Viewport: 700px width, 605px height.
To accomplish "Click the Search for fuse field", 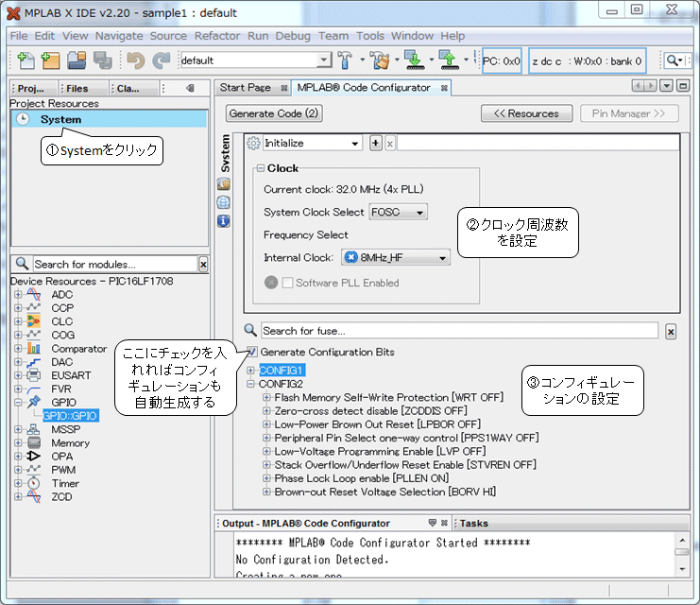I will 459,331.
